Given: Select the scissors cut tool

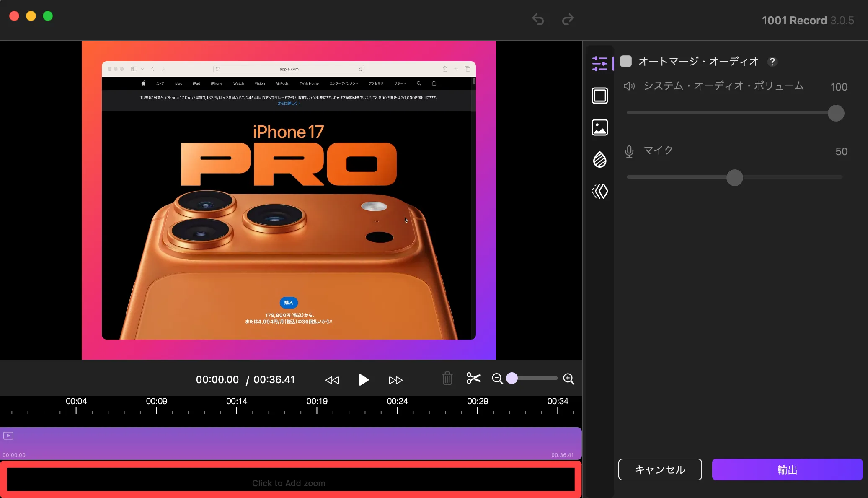Looking at the screenshot, I should [x=473, y=379].
